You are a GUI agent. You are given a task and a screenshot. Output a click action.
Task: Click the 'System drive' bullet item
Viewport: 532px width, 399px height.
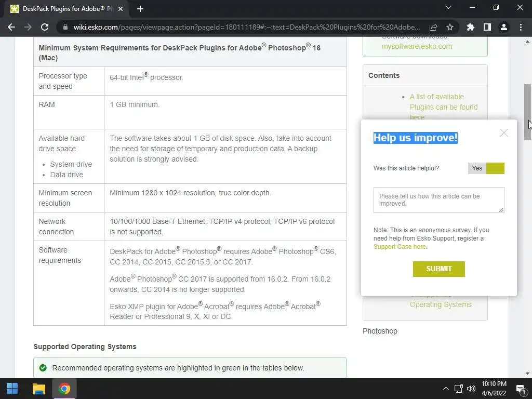(x=71, y=164)
